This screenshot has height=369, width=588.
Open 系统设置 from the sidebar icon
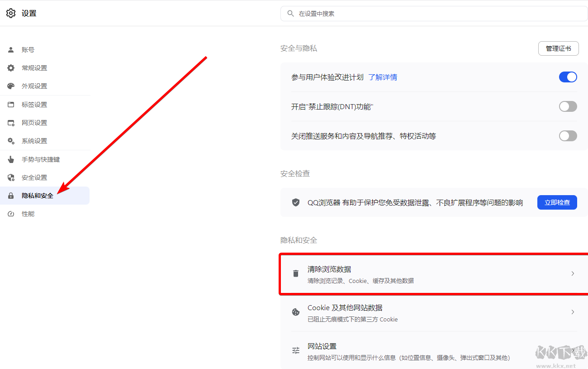[10, 141]
